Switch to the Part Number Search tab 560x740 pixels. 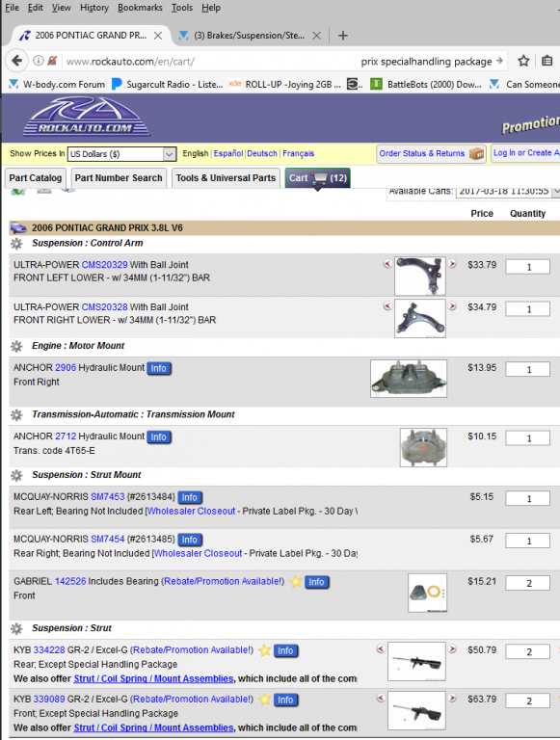[119, 178]
